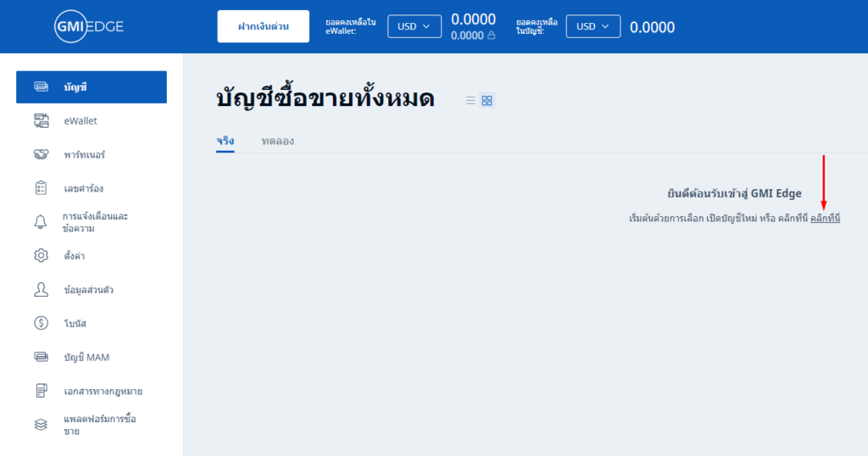Select the ทดลอง (demo) accounts tab

pyautogui.click(x=278, y=141)
